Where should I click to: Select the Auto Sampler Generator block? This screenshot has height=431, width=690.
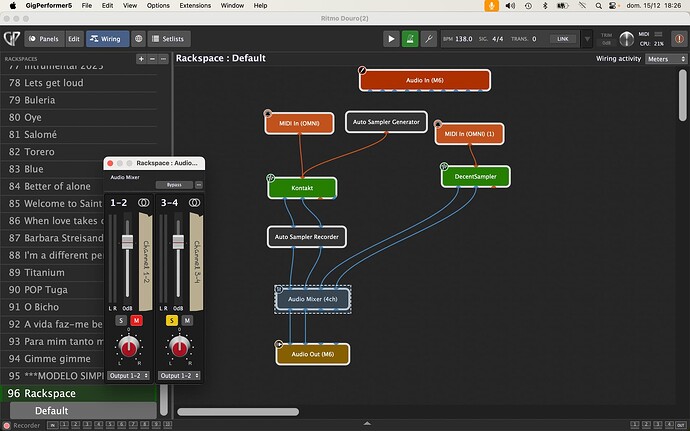click(386, 122)
